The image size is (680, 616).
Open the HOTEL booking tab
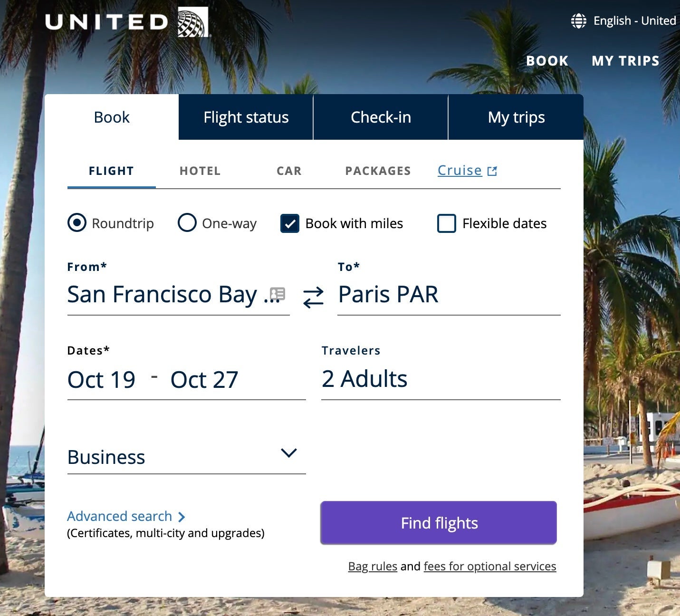[x=200, y=171]
